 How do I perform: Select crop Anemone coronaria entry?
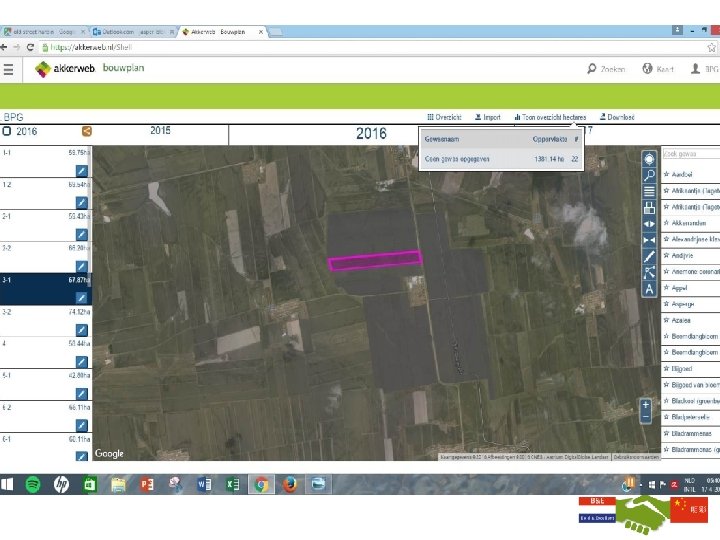point(691,272)
